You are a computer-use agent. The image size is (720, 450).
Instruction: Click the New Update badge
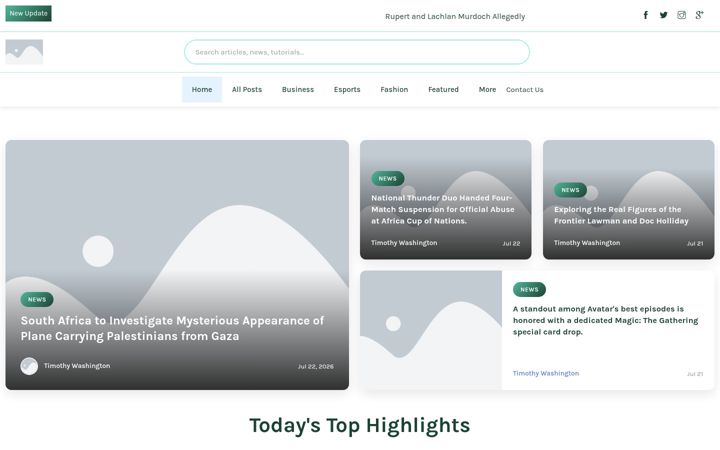(28, 13)
